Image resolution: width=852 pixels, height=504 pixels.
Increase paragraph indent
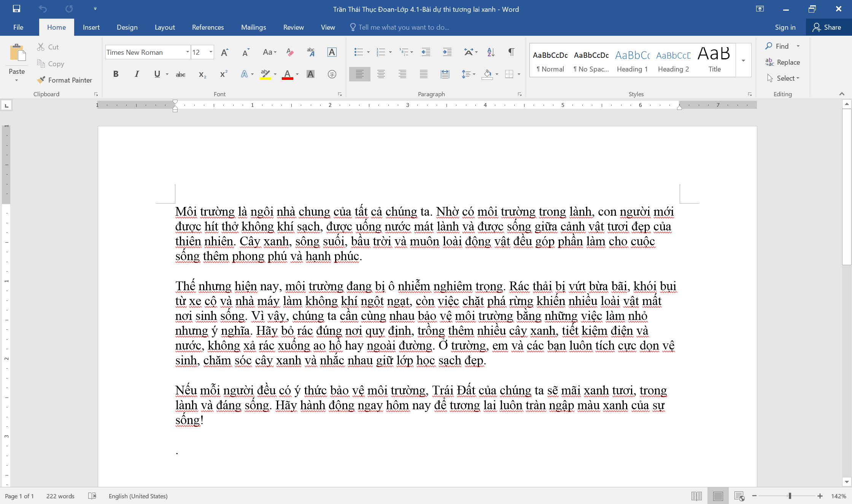click(447, 52)
